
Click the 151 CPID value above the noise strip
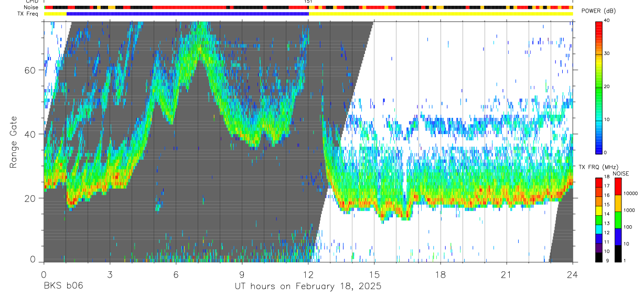pos(308,2)
